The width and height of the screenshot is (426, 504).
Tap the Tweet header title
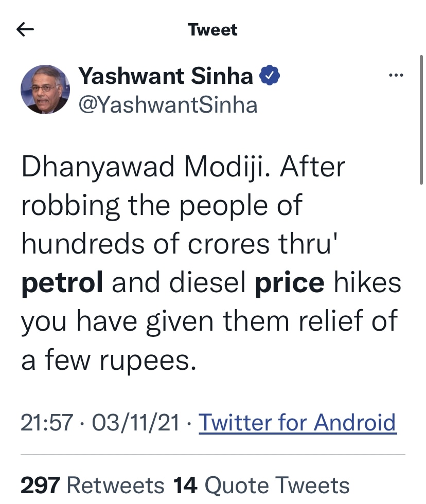213,30
